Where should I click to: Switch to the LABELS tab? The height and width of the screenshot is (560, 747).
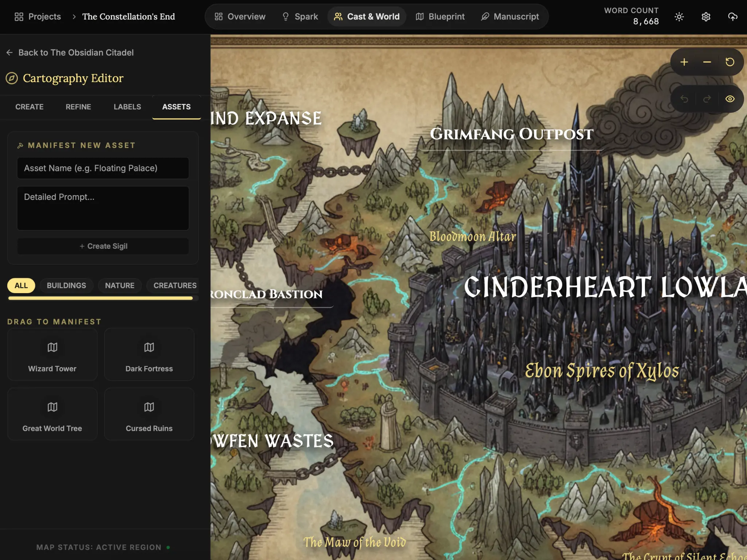(127, 107)
